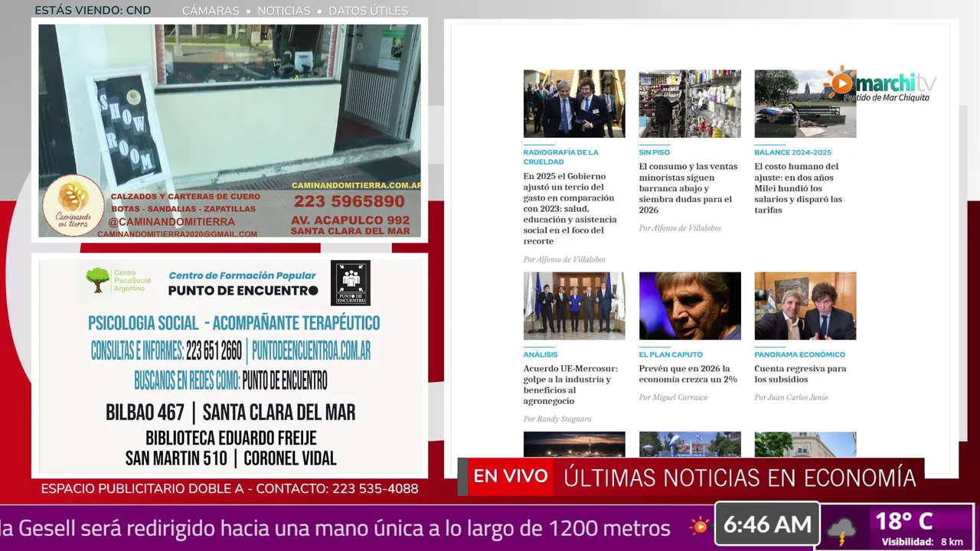Open headline 'El costo humano del ajuste'

coord(799,188)
